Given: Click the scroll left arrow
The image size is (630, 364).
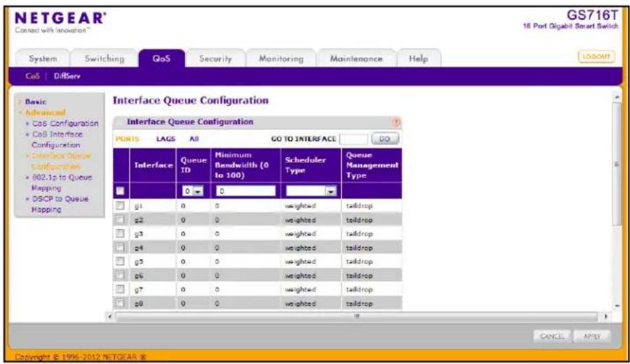Looking at the screenshot, I should [110, 317].
